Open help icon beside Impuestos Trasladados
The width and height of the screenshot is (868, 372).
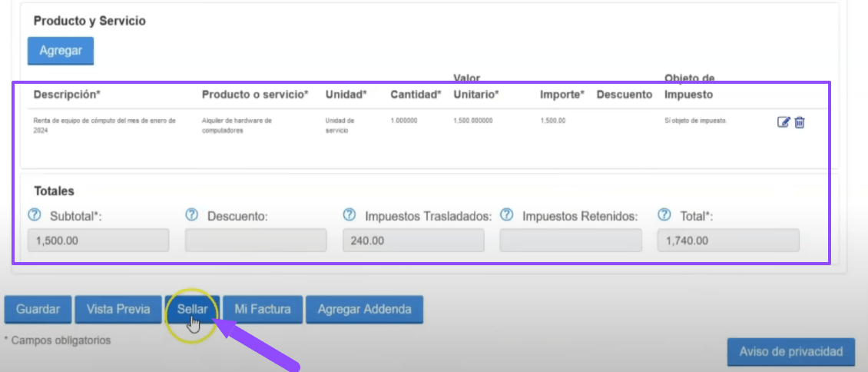(x=349, y=215)
